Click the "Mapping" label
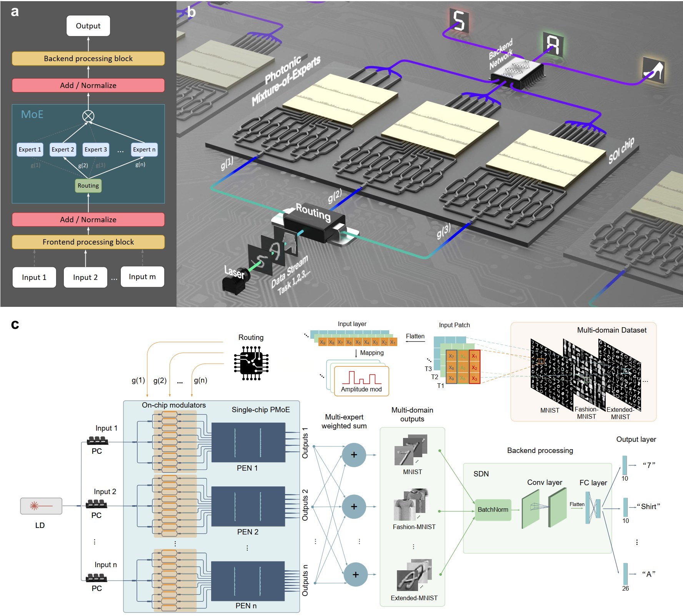 372,353
